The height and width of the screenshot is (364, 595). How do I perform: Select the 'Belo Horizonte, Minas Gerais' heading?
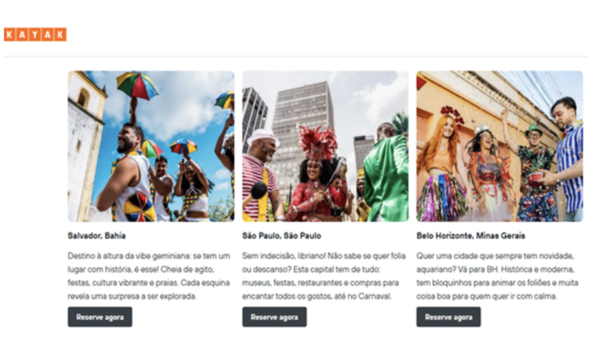click(x=470, y=236)
